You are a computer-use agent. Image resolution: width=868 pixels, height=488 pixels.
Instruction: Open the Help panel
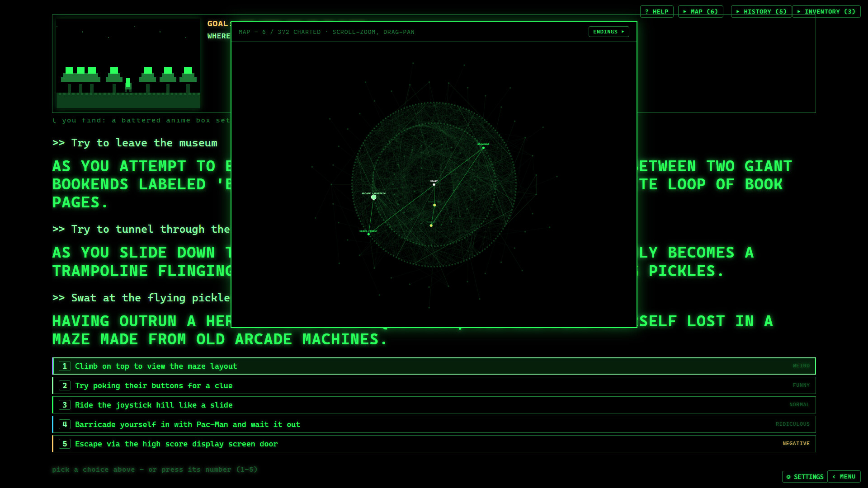[x=656, y=11]
